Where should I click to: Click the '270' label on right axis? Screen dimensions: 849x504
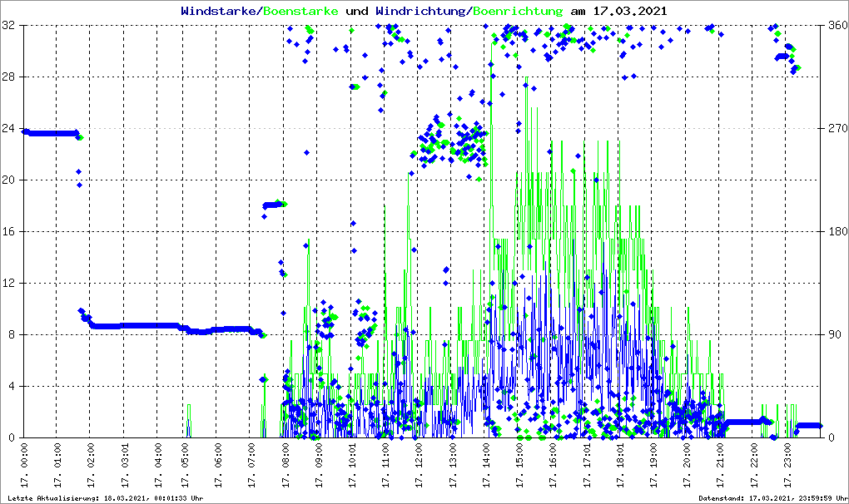[x=836, y=129]
